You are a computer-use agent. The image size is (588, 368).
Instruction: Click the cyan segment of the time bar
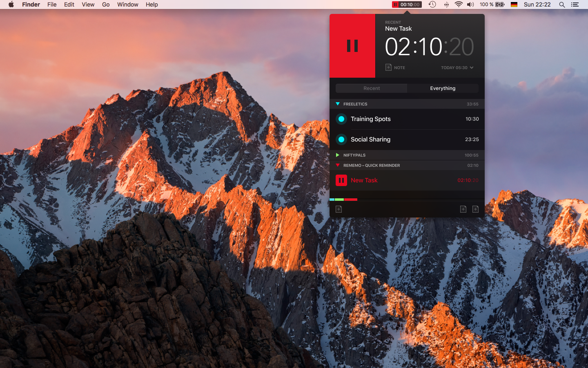point(332,200)
